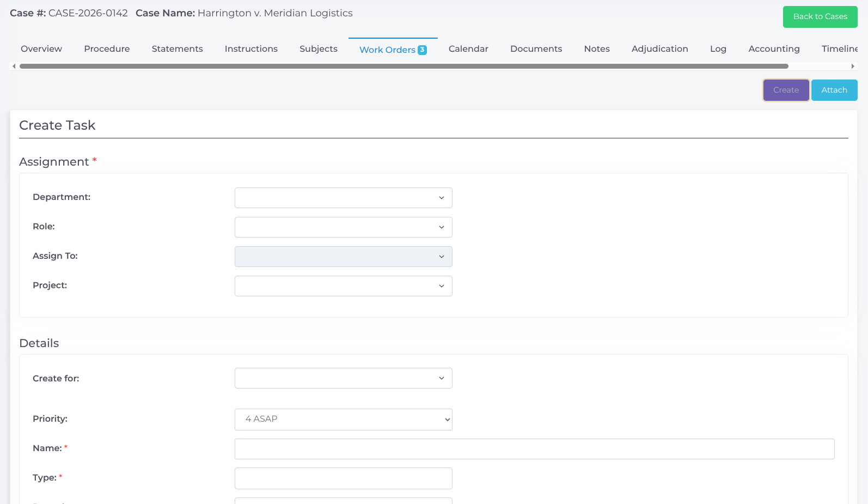Click the Create Task heading
Viewport: 868px width, 504px height.
coord(57,125)
